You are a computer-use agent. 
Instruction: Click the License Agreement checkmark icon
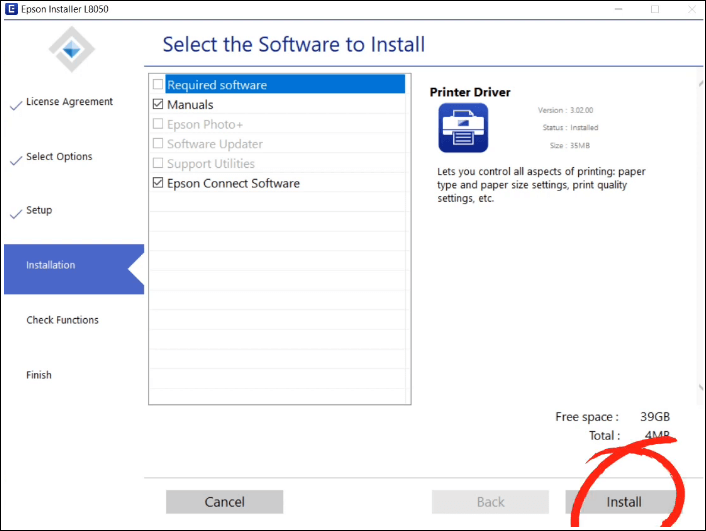pos(15,104)
